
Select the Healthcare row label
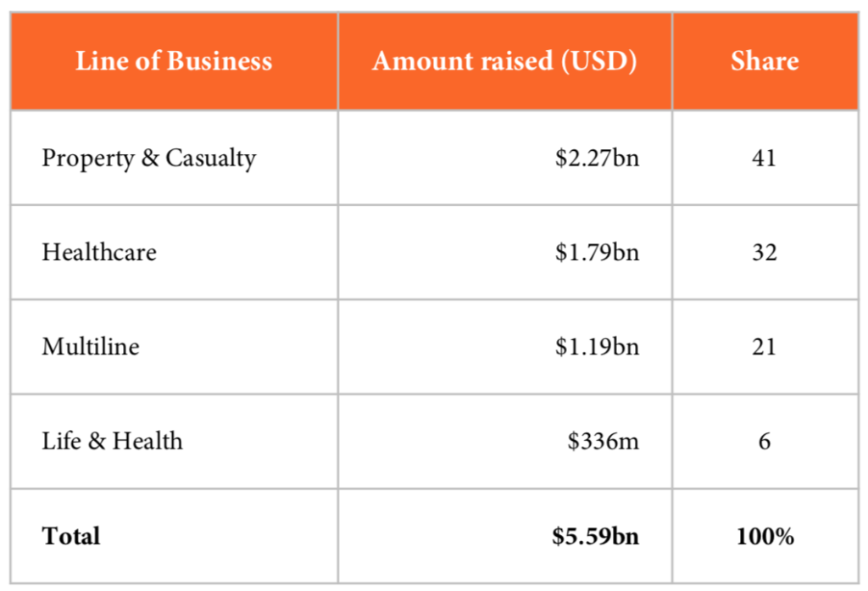click(x=99, y=252)
